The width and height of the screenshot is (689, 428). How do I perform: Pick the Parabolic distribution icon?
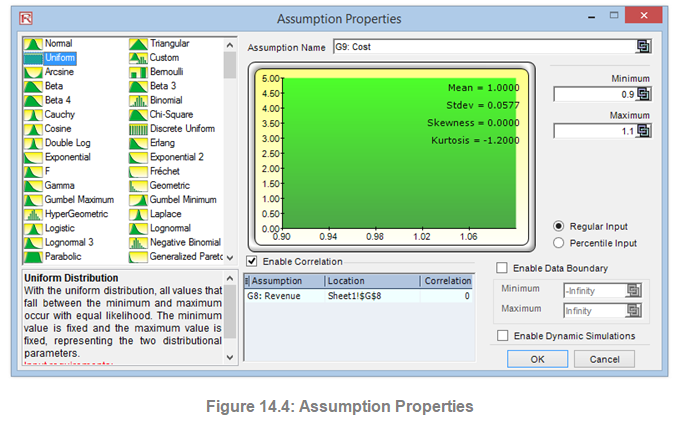point(33,257)
